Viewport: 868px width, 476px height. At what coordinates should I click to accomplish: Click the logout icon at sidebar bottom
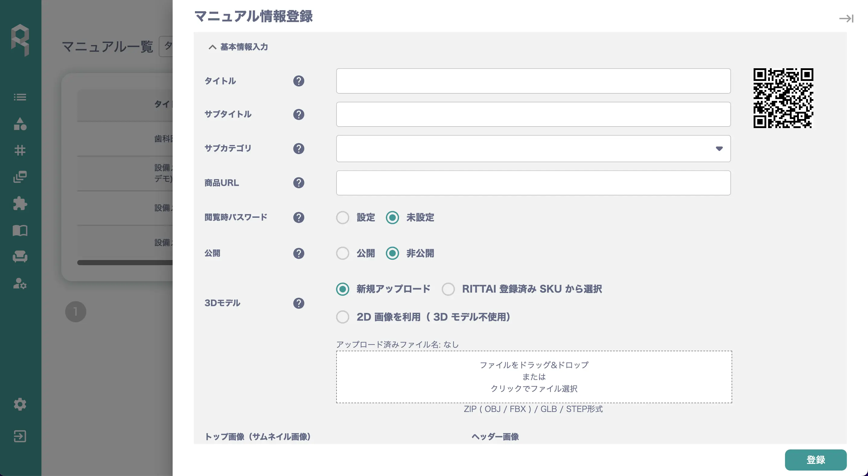20,436
